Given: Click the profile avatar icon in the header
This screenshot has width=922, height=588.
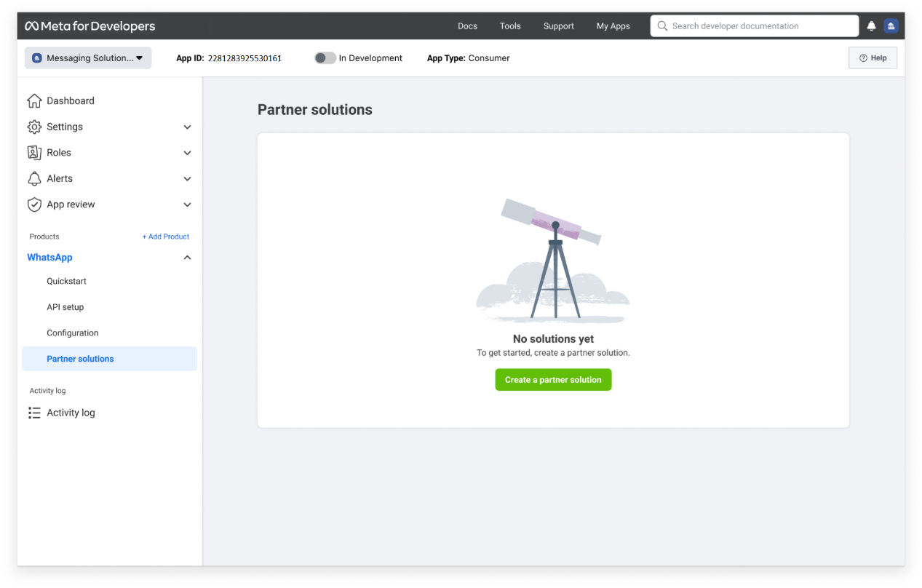Looking at the screenshot, I should click(x=891, y=26).
